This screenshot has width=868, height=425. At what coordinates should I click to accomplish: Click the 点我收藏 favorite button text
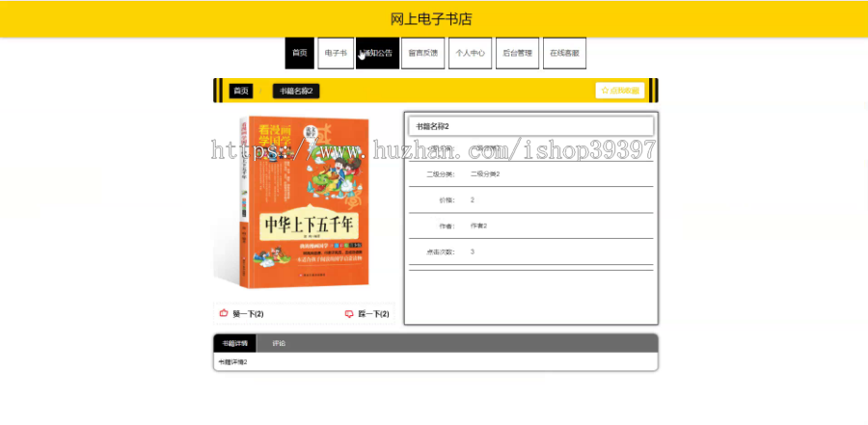click(624, 91)
